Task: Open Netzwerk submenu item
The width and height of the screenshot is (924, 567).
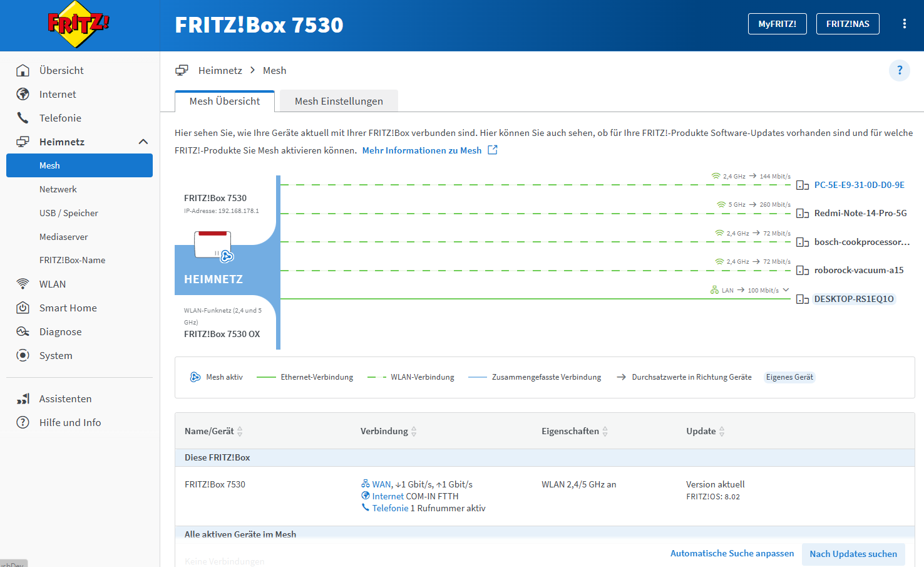Action: [58, 189]
